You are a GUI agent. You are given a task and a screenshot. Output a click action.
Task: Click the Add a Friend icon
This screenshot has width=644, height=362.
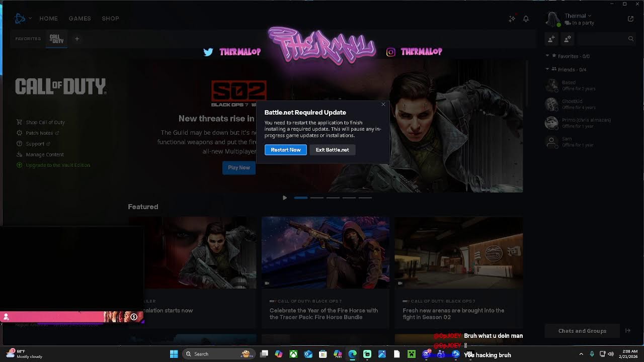pyautogui.click(x=551, y=39)
